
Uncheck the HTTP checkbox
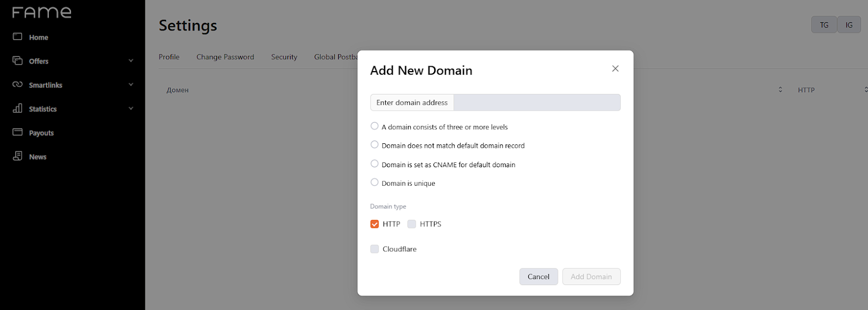pos(374,224)
